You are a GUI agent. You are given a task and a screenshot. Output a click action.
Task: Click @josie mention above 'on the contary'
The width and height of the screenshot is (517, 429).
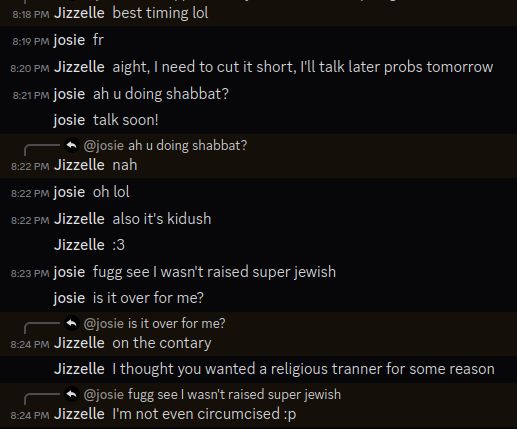tap(104, 324)
